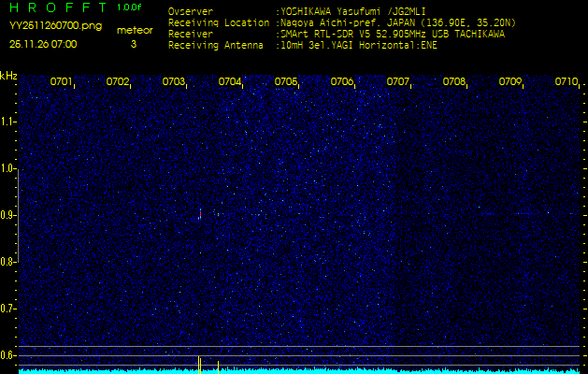The width and height of the screenshot is (588, 374).
Task: Click the 1.1 kHz axis label
Action: tap(7, 122)
